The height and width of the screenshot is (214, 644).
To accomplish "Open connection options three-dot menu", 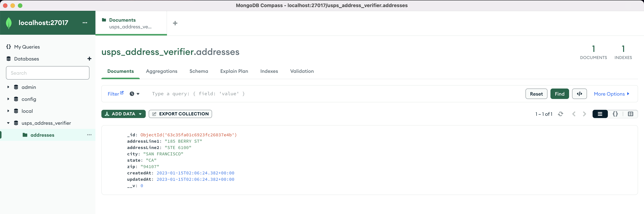I will pyautogui.click(x=85, y=23).
